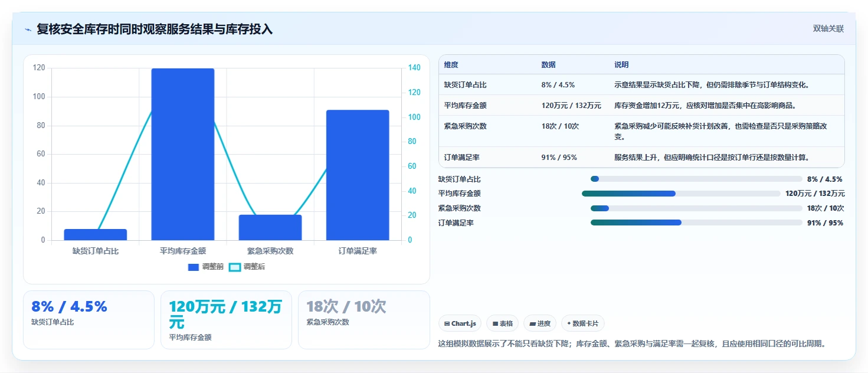Viewport: 868px width, 373px height.
Task: Click the 18次 / 10次 value beside progress bar
Action: (826, 208)
